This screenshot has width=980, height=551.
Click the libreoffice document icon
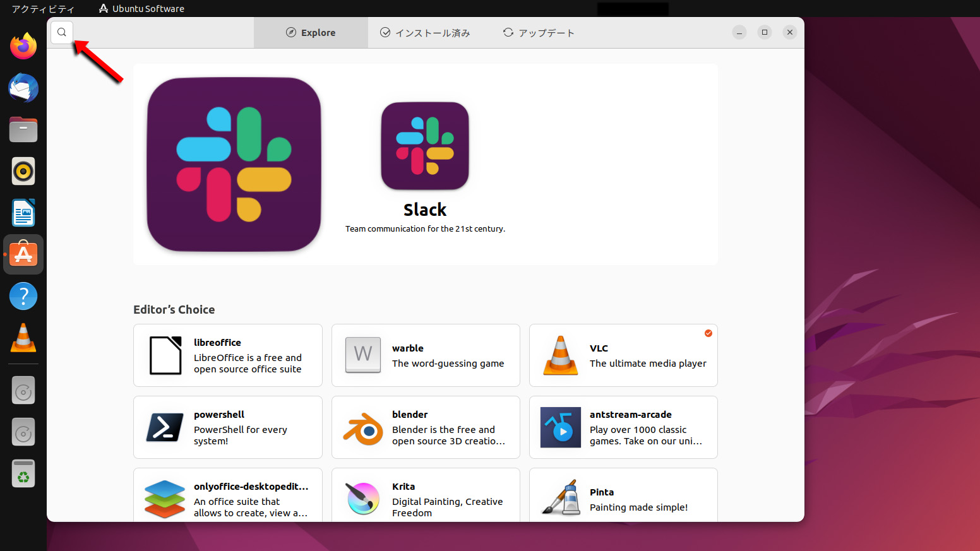click(165, 355)
